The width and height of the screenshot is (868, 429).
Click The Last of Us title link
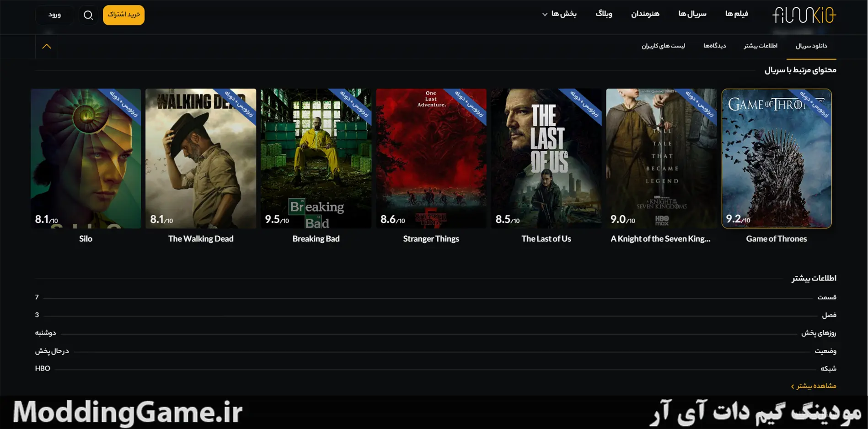click(x=546, y=239)
